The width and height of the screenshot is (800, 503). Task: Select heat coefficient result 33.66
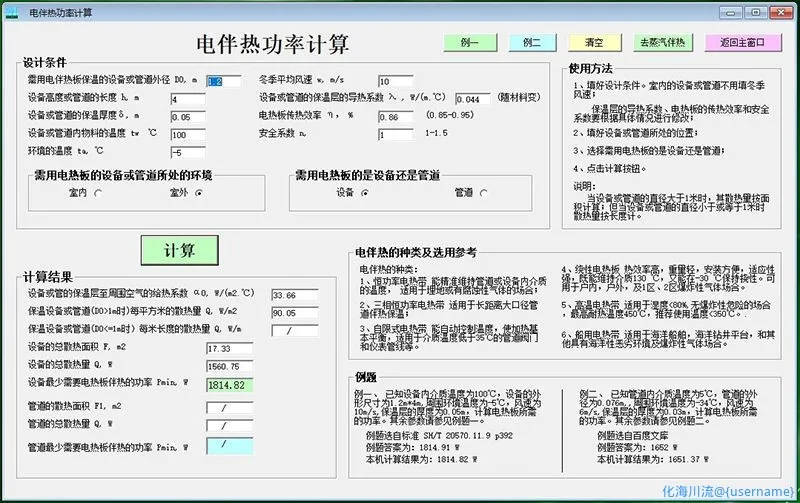pyautogui.click(x=295, y=295)
